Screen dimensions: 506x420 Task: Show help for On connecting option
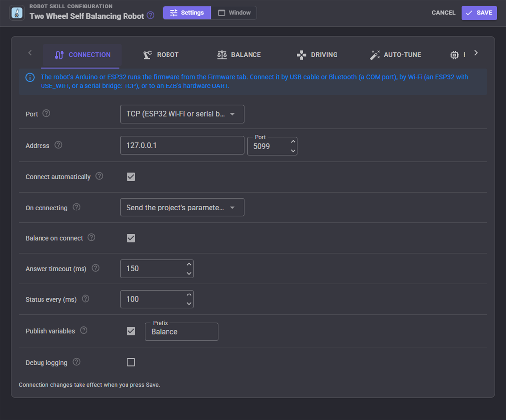(76, 207)
